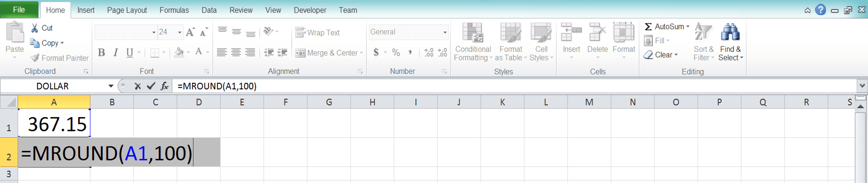Click the Select All corner button
The width and height of the screenshot is (868, 183).
point(9,102)
